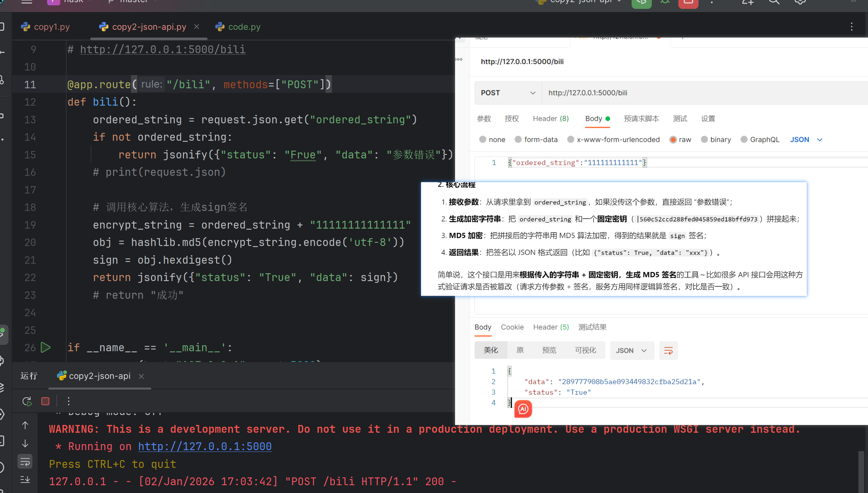Screen dimensions: 868x493
Task: Click response word-wrap icon beside JSON
Action: [x=668, y=351]
